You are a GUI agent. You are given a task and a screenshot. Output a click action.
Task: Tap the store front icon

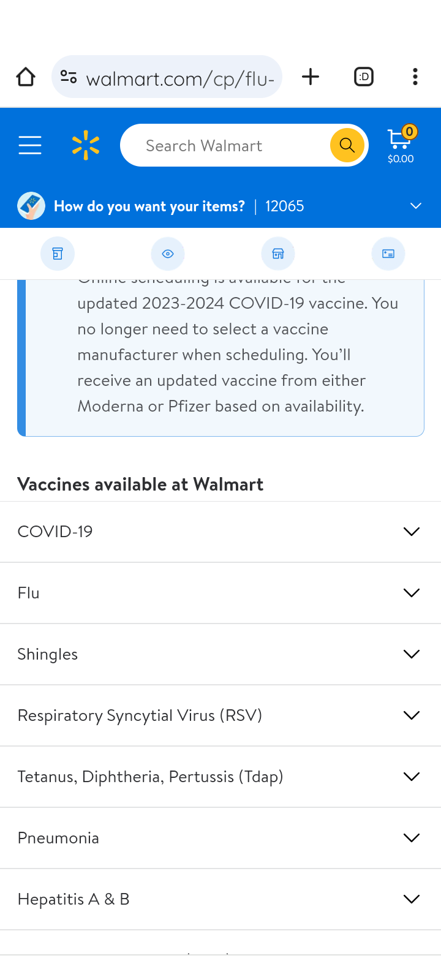(x=278, y=254)
